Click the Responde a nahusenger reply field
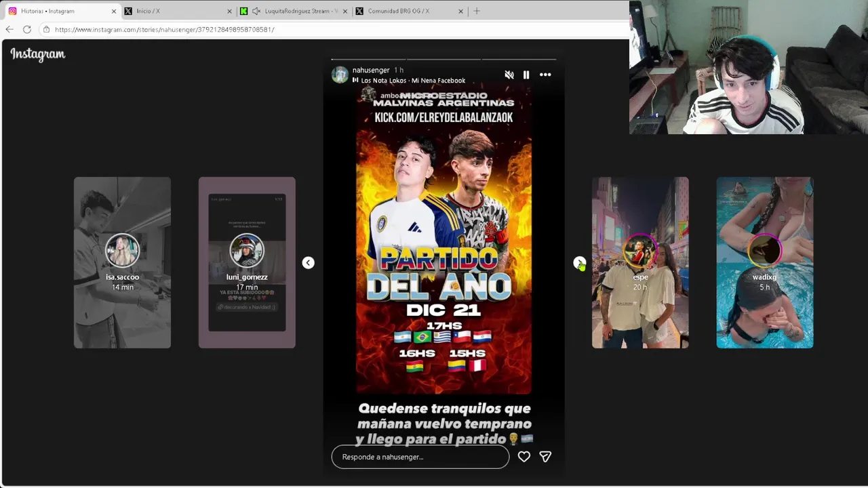 (x=420, y=457)
